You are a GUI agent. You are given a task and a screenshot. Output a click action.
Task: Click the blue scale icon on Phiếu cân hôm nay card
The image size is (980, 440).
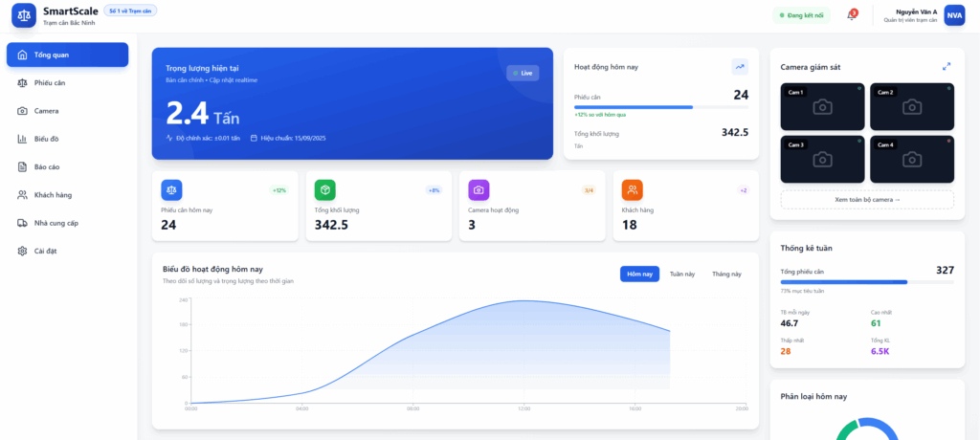tap(171, 189)
